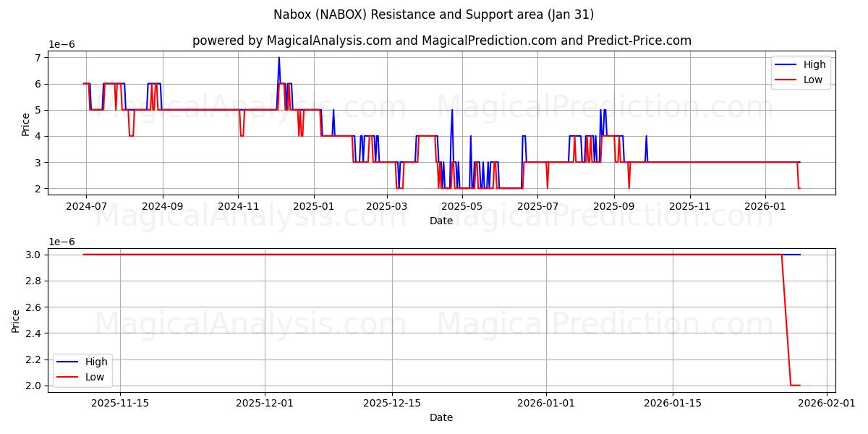Select the "2025-11-15" date tick label
Image resolution: width=868 pixels, height=434 pixels.
(x=120, y=404)
